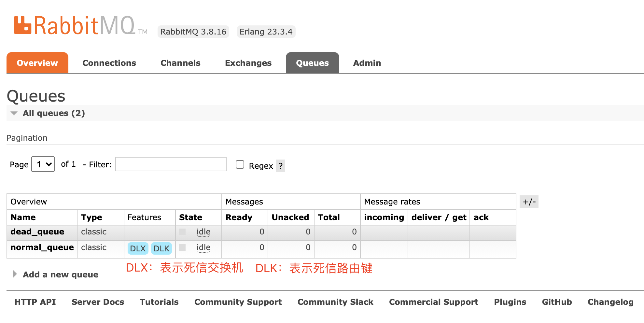Go to the Channels tab

(180, 63)
